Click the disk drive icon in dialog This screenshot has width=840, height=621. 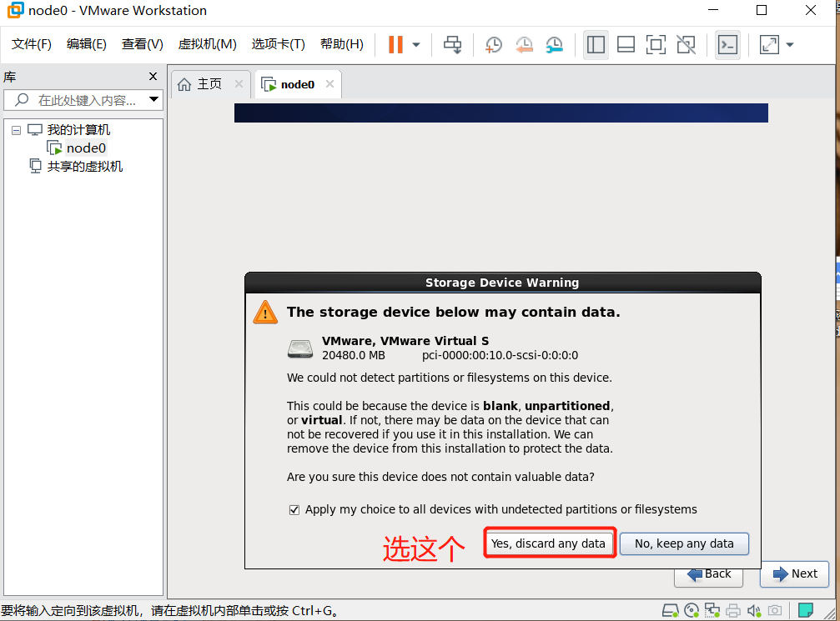tap(300, 348)
